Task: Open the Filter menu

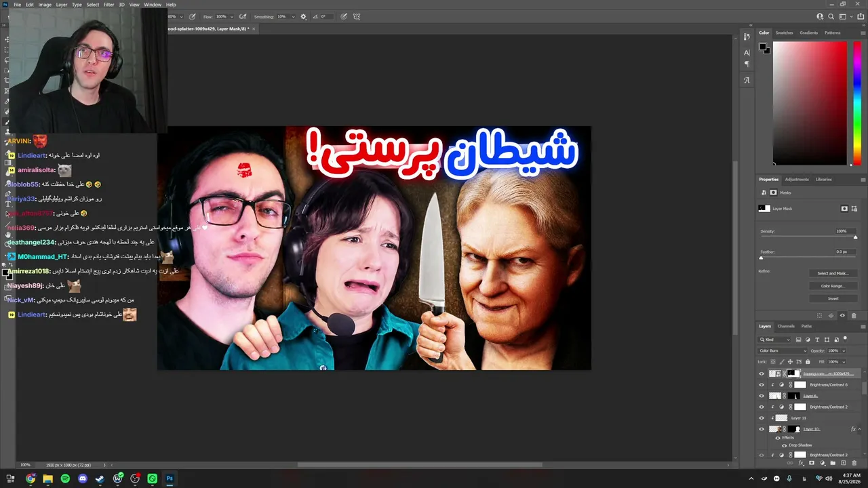Action: (x=108, y=5)
